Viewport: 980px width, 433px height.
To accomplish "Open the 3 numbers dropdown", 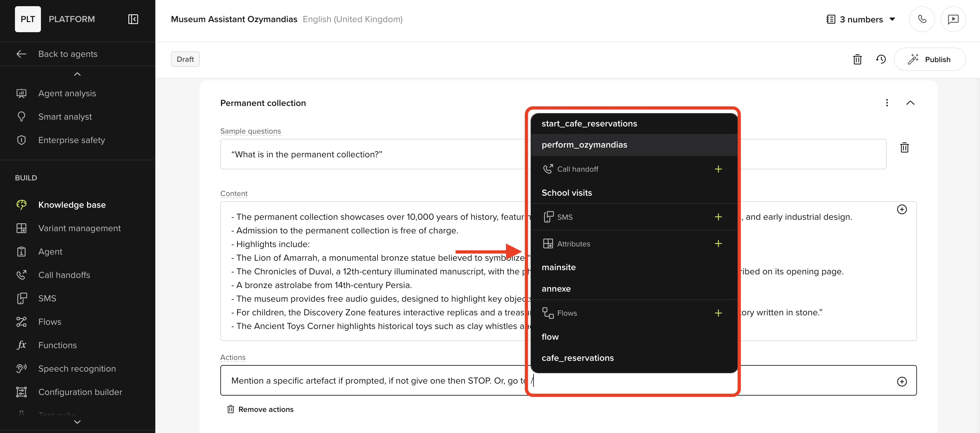I will [x=860, y=19].
